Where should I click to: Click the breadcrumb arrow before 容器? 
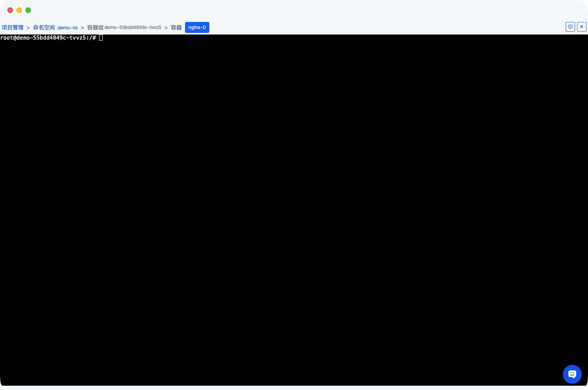tap(166, 28)
